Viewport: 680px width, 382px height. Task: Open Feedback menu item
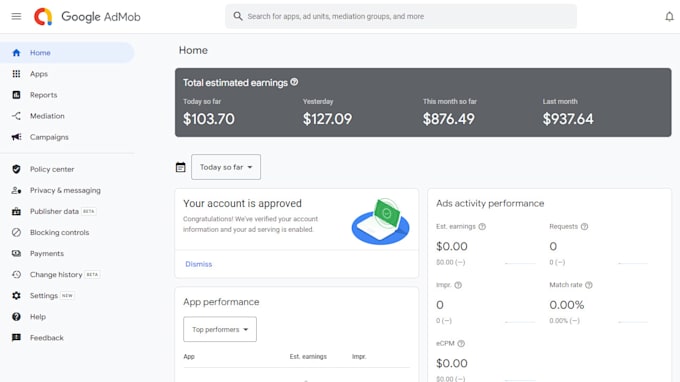[x=67, y=338]
